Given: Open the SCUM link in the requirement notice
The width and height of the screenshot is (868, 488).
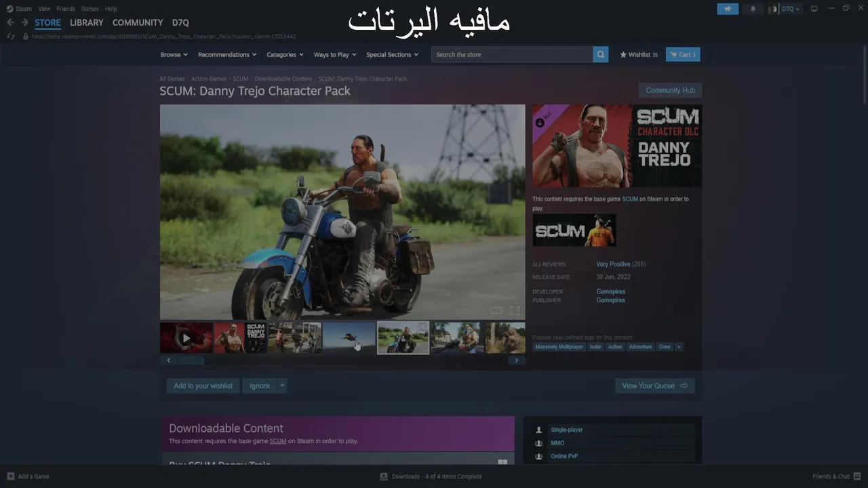Looking at the screenshot, I should tap(630, 199).
